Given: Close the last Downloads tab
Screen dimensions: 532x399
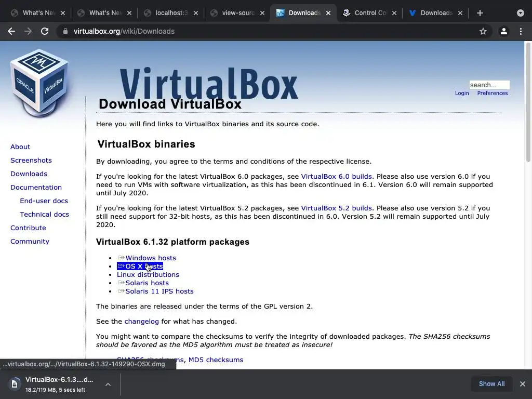Looking at the screenshot, I should (460, 13).
